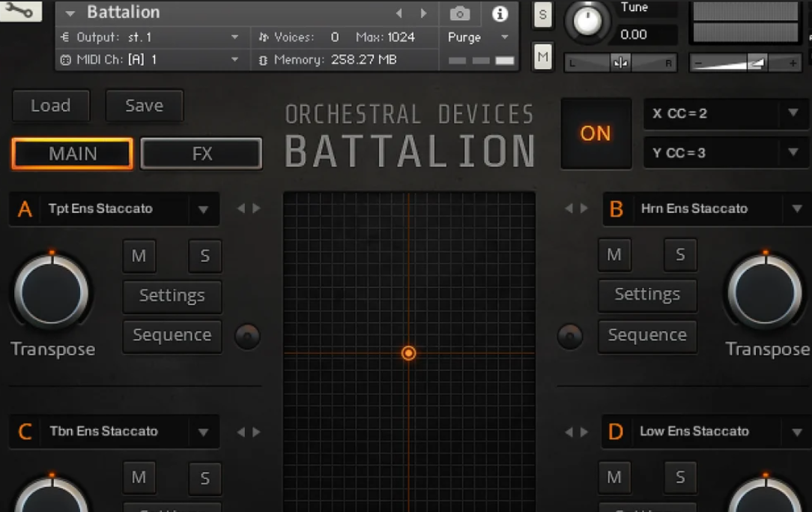Click the pan center marker icon
The height and width of the screenshot is (512, 812).
[x=620, y=63]
